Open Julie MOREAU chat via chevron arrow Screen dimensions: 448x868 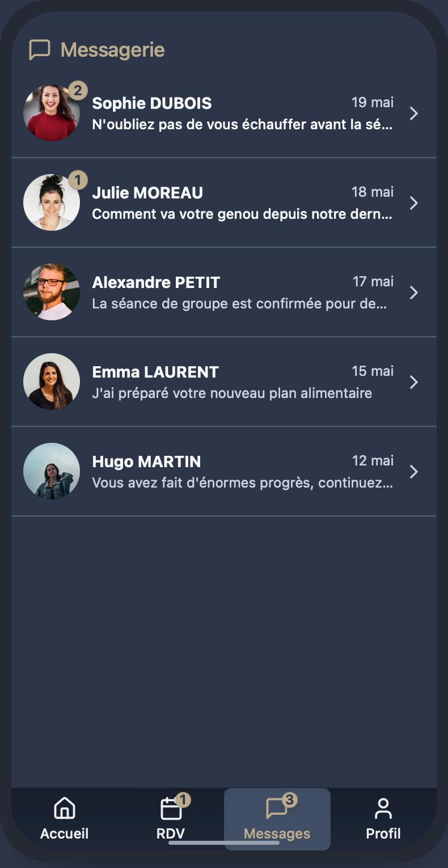414,203
